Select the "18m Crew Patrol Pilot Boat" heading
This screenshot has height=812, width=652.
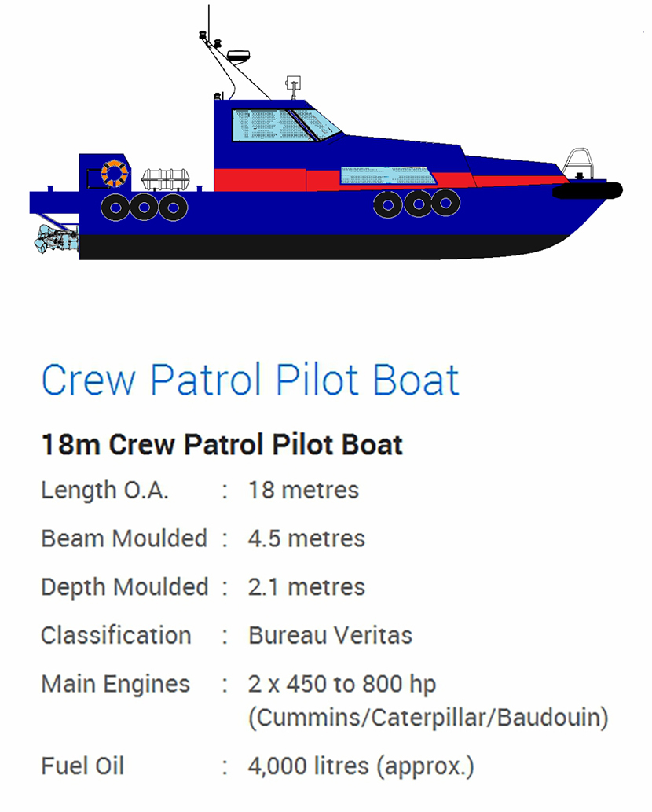[x=222, y=444]
